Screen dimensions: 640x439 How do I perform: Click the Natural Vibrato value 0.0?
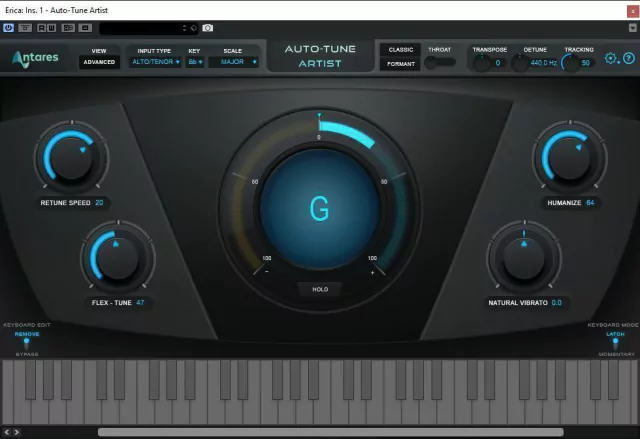click(x=556, y=303)
